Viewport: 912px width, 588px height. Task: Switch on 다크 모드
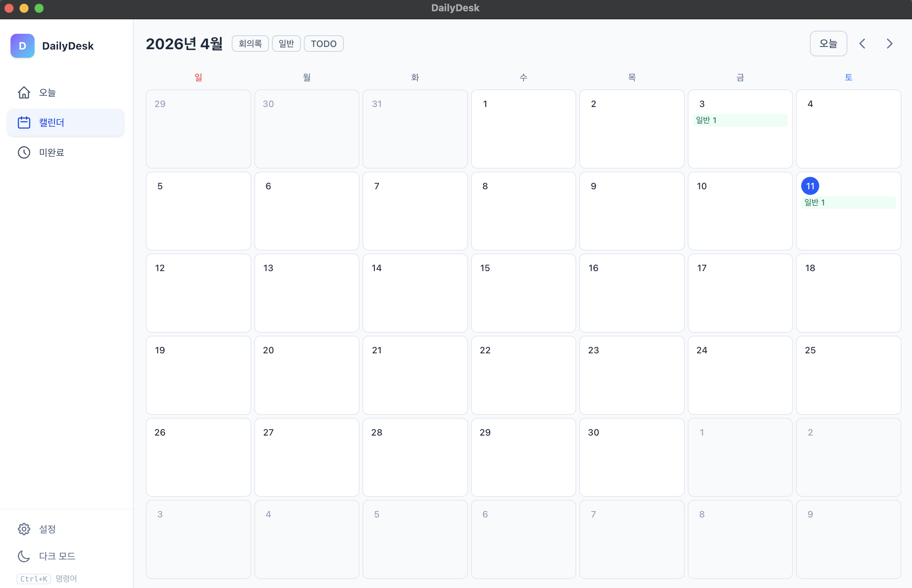coord(57,556)
